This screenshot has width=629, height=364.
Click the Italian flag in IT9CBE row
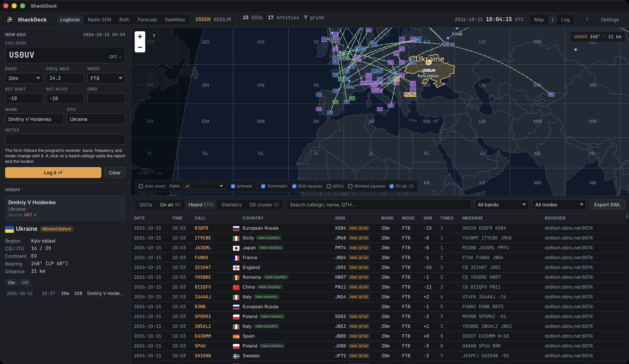click(x=236, y=238)
